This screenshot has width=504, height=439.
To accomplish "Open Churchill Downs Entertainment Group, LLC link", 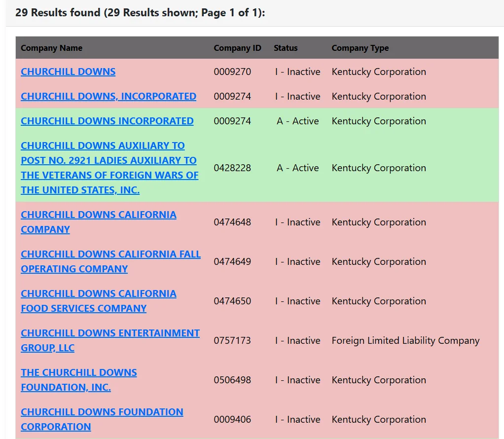I will (110, 340).
